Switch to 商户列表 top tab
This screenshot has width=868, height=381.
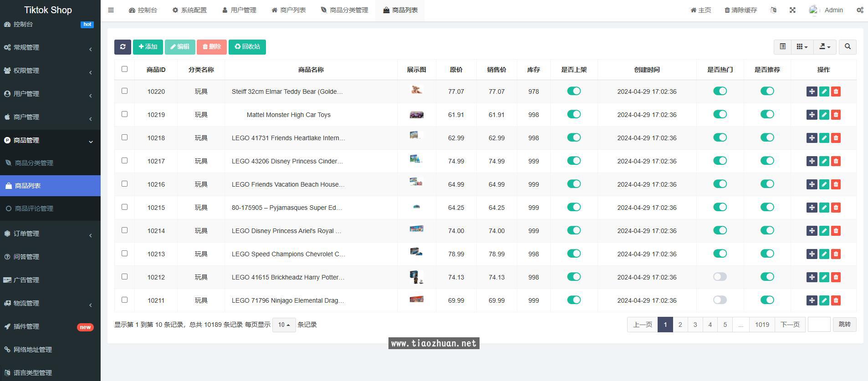click(289, 10)
